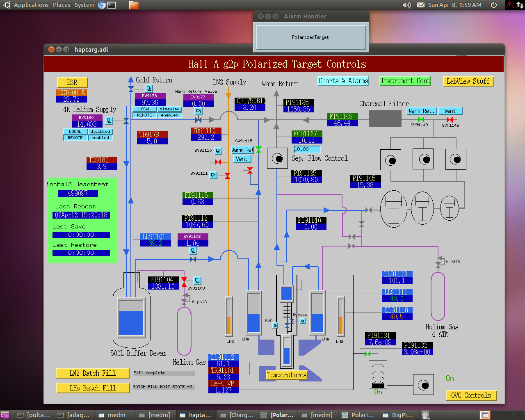Viewport: 525px width, 420px height.
Task: Set EV9180 to REMOTE mode
Action: click(75, 138)
